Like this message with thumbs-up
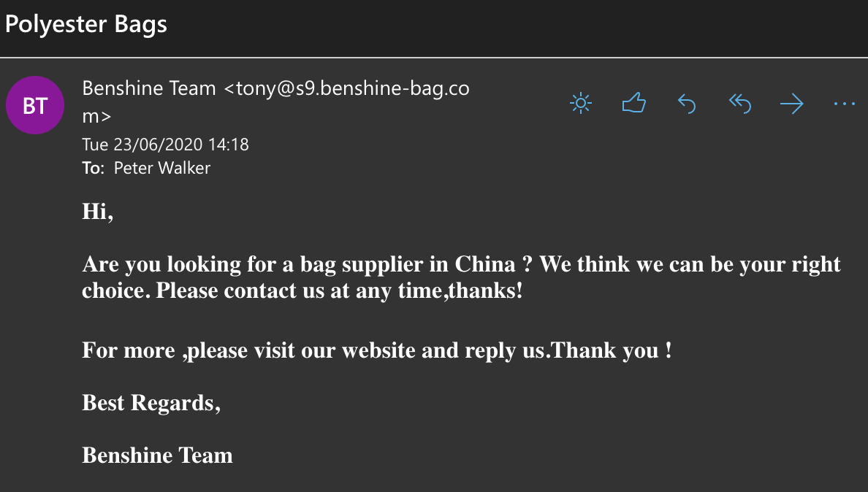This screenshot has width=868, height=492. click(633, 104)
